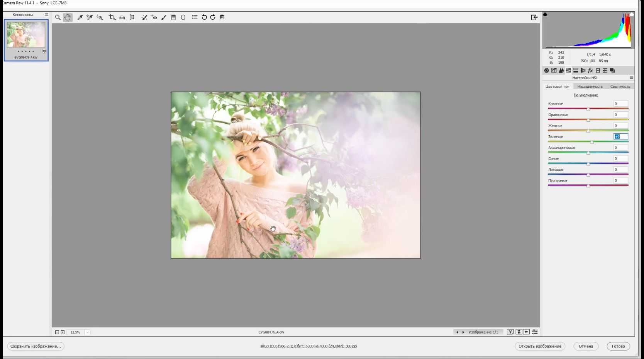Select the Red Eye removal tool
The width and height of the screenshot is (644, 359).
pyautogui.click(x=154, y=17)
